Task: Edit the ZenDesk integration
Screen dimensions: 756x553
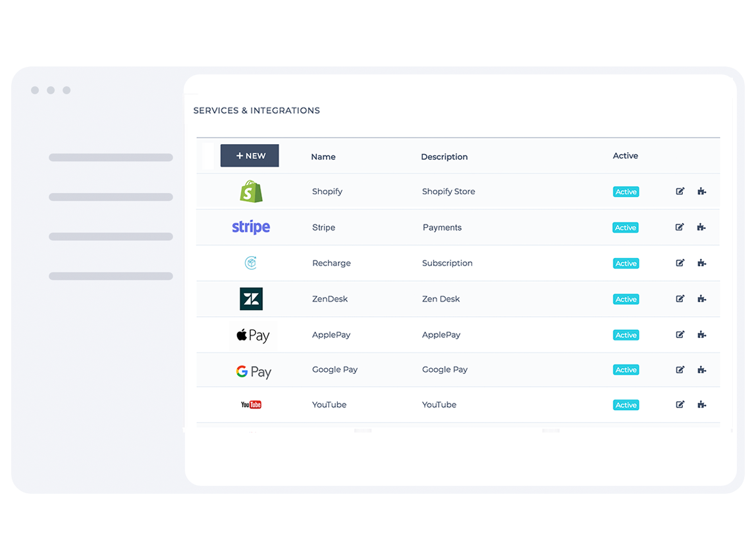Action: coord(680,299)
